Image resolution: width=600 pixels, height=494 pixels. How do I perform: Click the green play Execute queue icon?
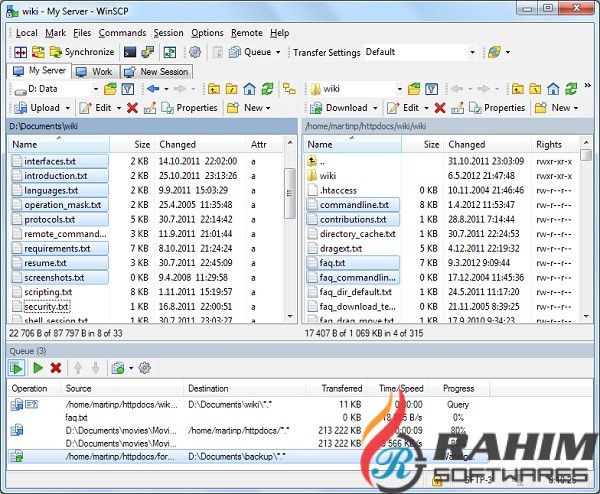(38, 368)
